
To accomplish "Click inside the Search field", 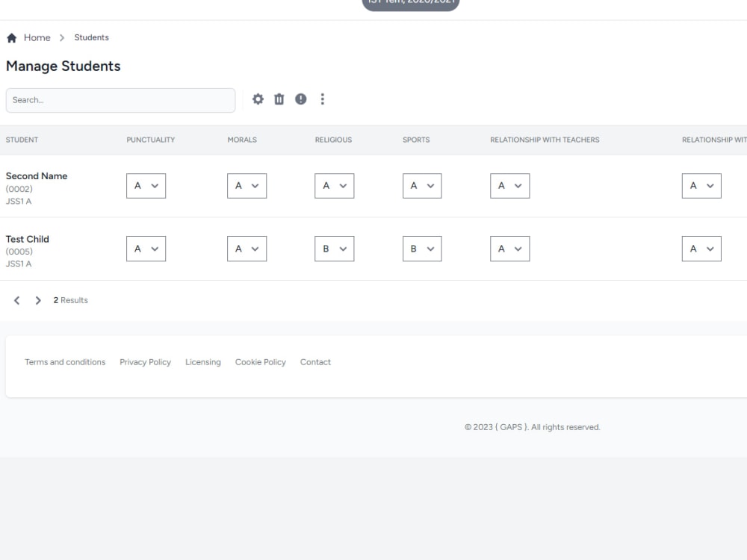I will click(120, 99).
